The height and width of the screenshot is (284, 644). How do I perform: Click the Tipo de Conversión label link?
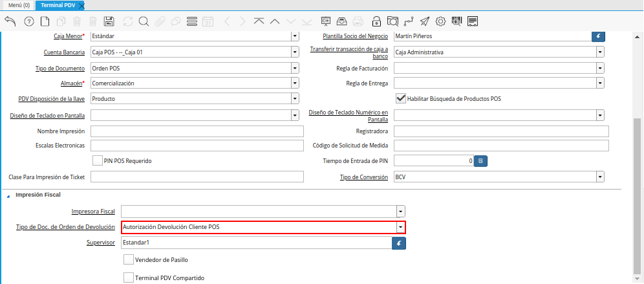pos(364,177)
